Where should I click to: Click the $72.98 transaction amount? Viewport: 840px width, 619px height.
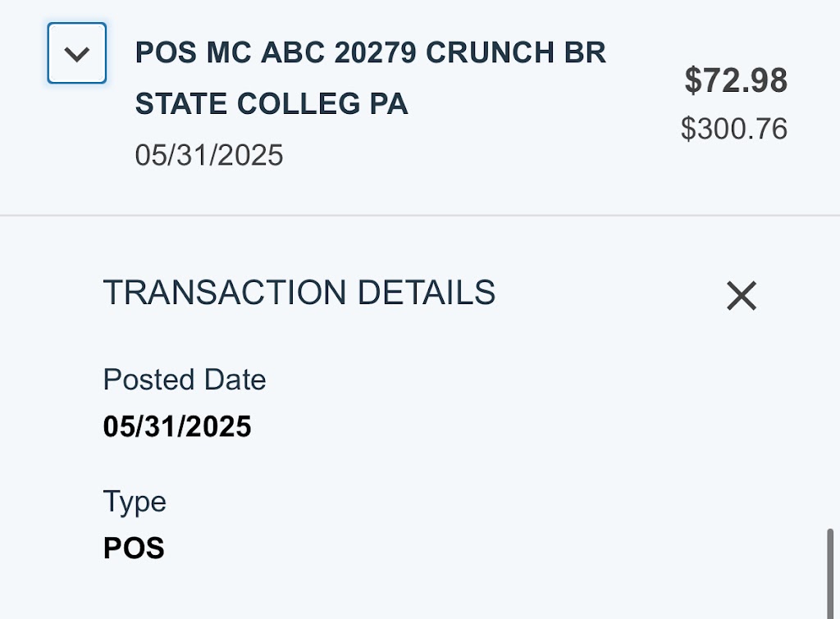[x=736, y=80]
